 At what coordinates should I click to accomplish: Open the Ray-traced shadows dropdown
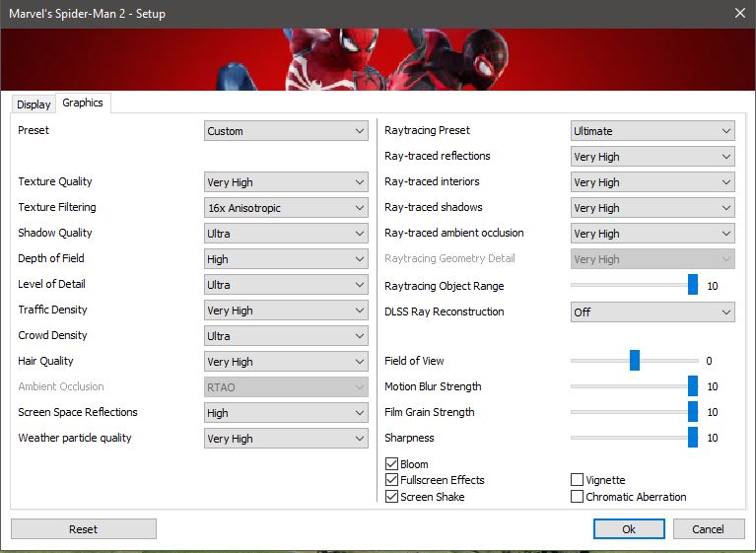[653, 208]
